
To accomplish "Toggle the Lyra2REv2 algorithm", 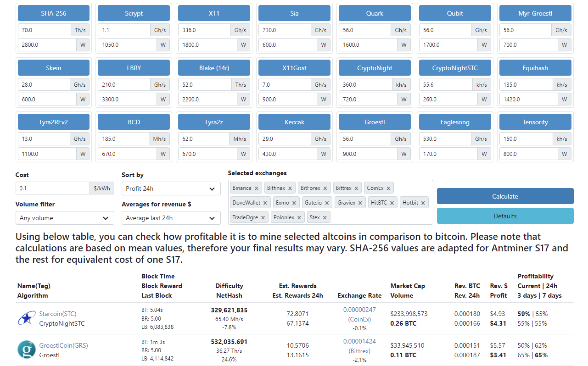I will [x=54, y=122].
